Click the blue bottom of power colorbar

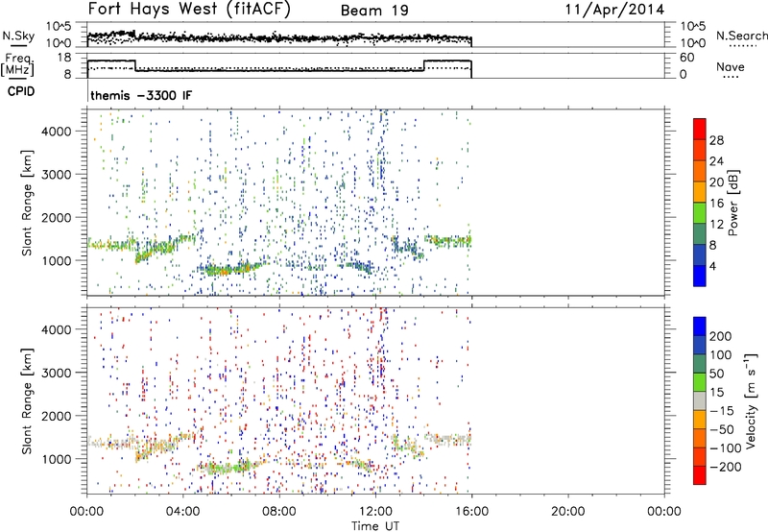(700, 278)
